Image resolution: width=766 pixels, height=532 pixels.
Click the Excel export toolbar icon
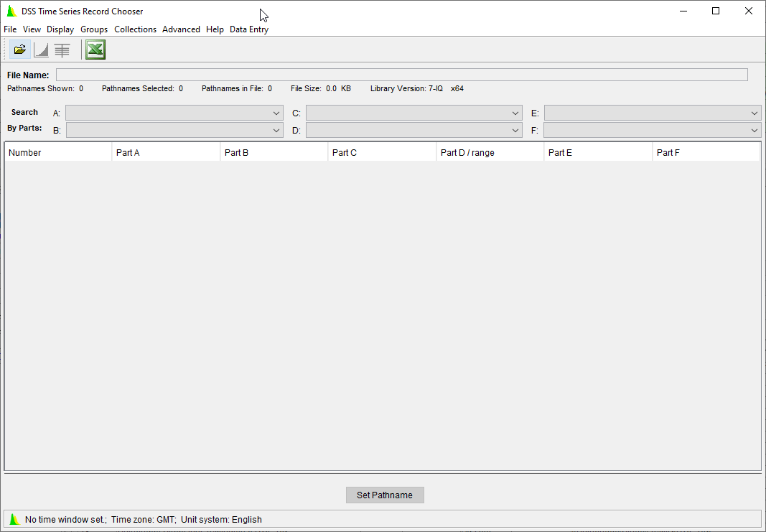pyautogui.click(x=95, y=50)
